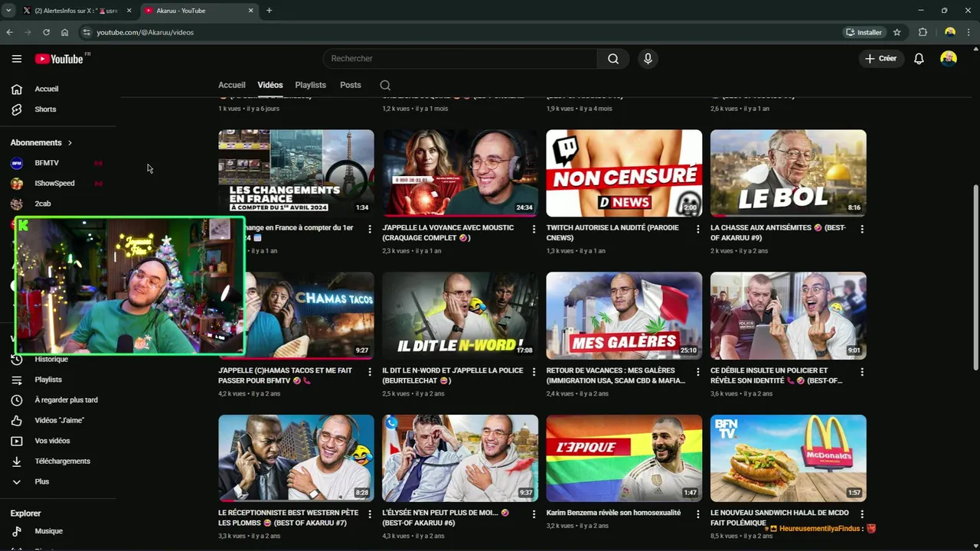
Task: Search within channel using the magnifier icon
Action: tap(385, 85)
